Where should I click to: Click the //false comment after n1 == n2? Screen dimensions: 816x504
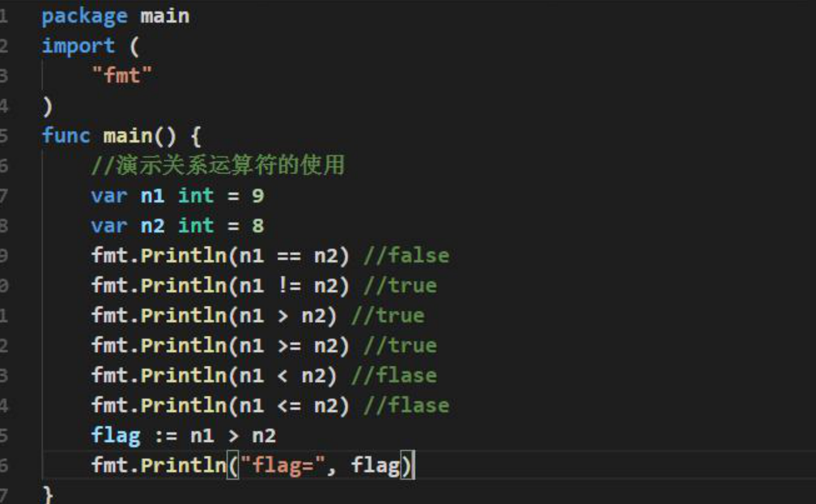(406, 255)
